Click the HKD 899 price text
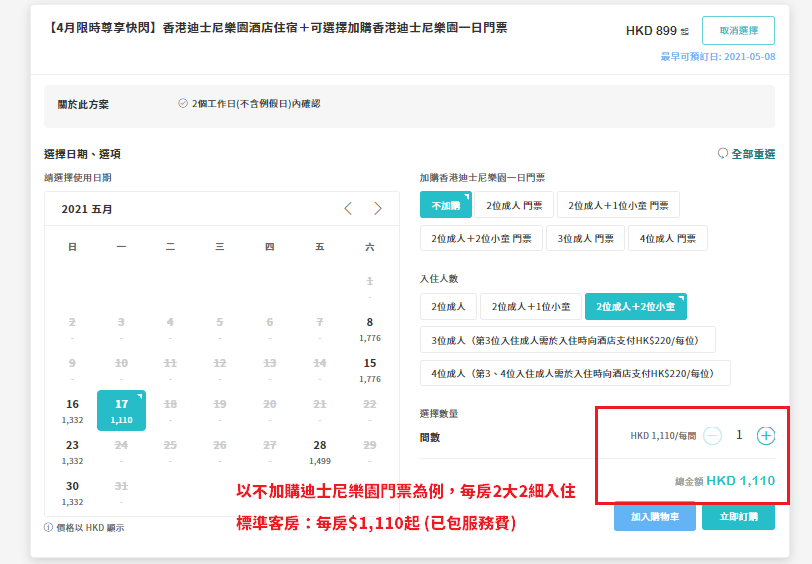 pos(651,31)
